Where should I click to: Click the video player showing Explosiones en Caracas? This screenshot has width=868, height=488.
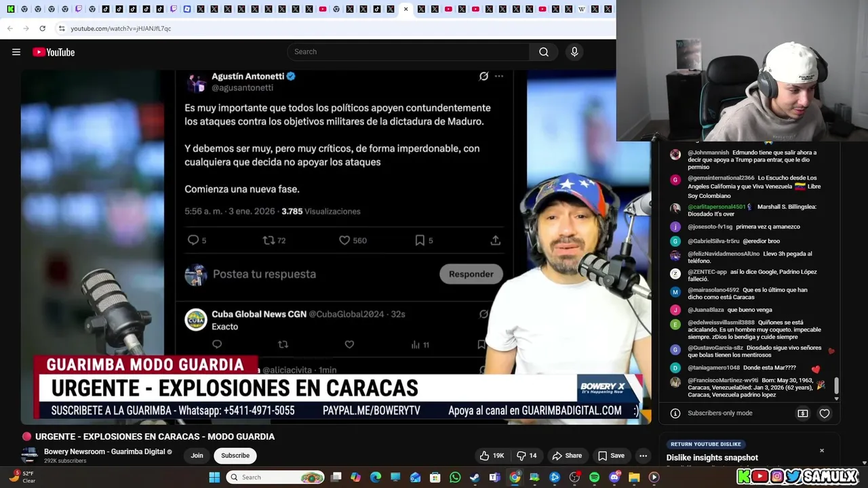[x=336, y=247]
